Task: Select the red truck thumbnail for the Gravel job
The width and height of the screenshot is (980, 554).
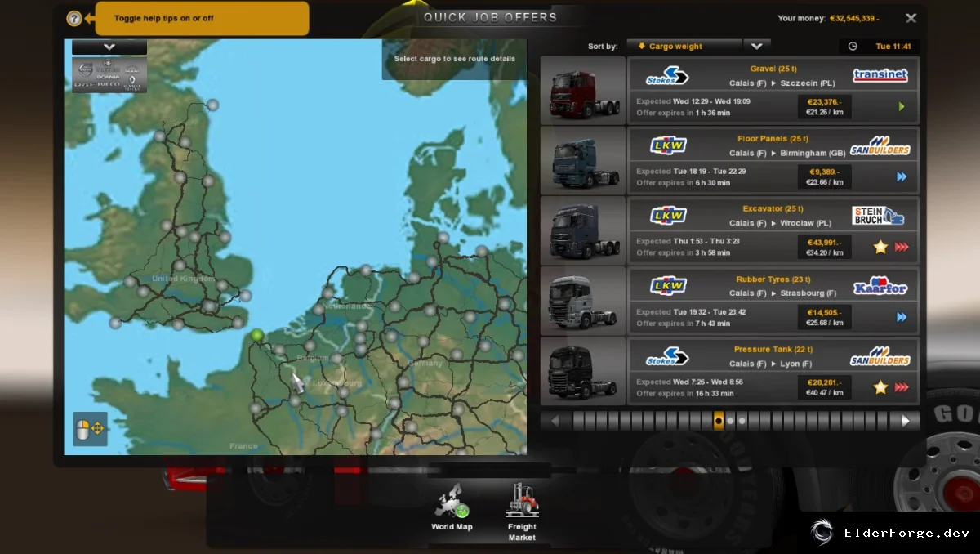Action: [x=583, y=91]
